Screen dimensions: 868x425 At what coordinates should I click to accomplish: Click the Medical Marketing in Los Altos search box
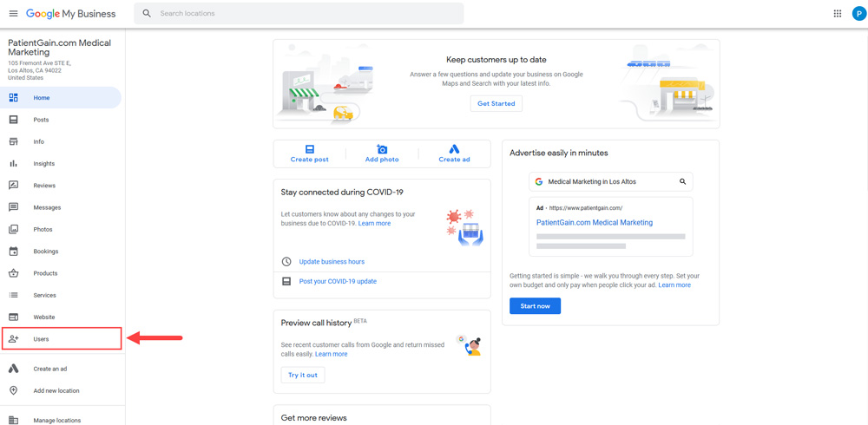coord(610,181)
